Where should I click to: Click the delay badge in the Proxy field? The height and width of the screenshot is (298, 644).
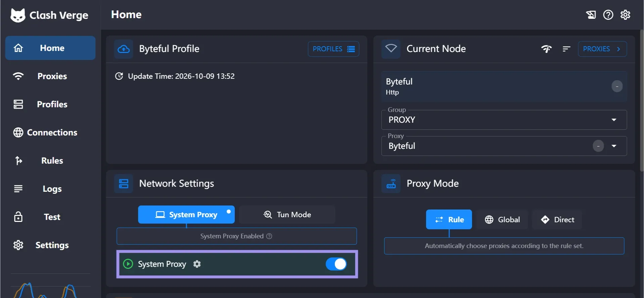pyautogui.click(x=598, y=146)
